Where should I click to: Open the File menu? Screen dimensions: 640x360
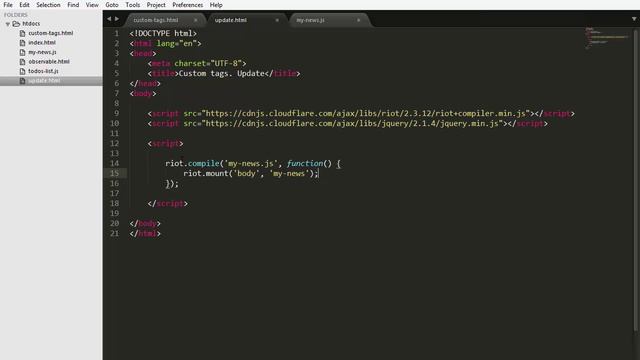pyautogui.click(x=8, y=5)
